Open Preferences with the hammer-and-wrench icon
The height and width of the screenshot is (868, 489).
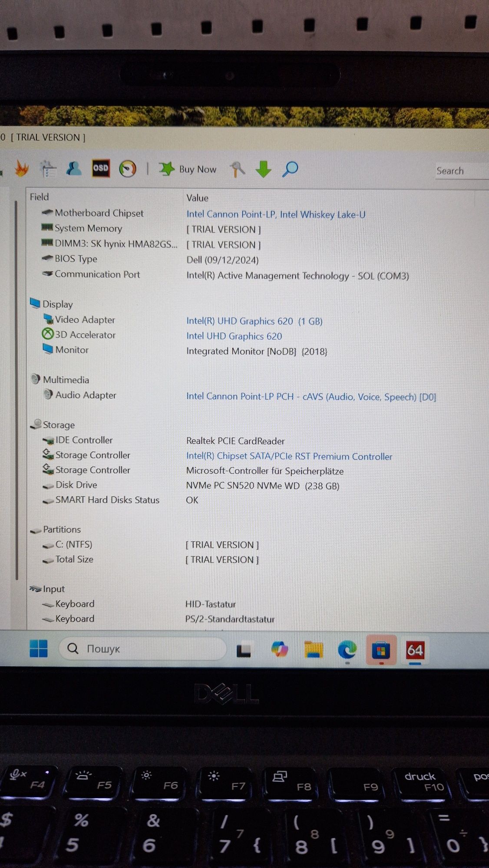[x=237, y=169]
